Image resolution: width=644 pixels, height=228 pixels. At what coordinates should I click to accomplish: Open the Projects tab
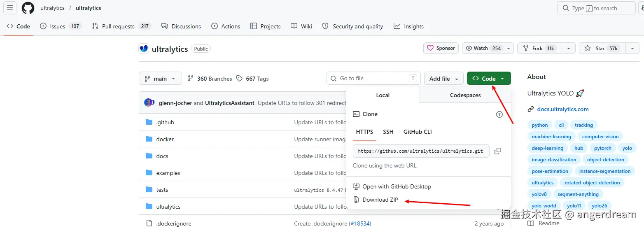266,26
